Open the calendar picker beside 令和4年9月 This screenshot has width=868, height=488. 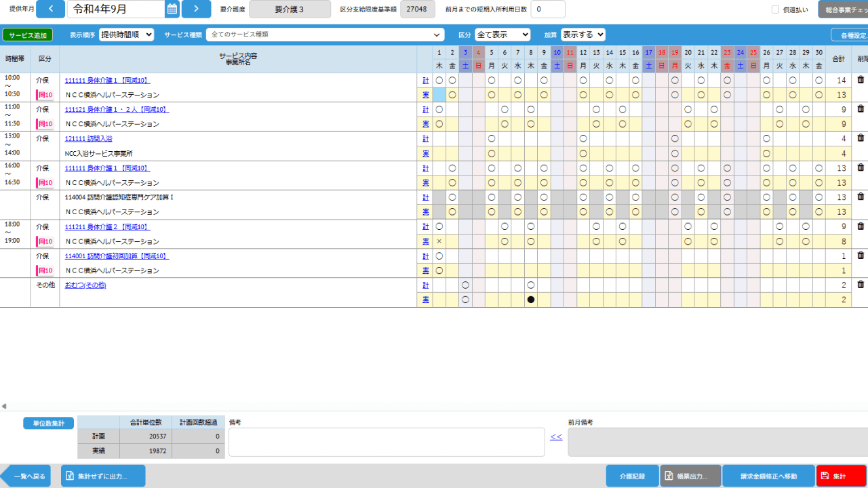click(172, 9)
